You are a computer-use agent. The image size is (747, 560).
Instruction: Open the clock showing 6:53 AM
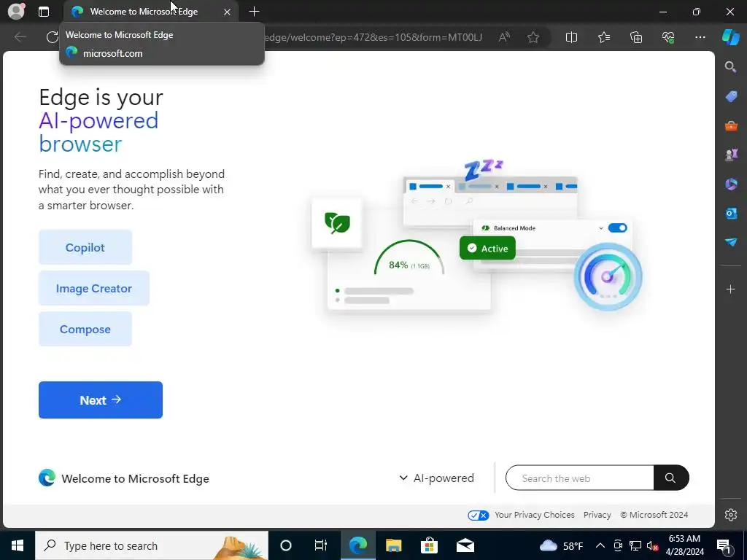[x=684, y=545]
